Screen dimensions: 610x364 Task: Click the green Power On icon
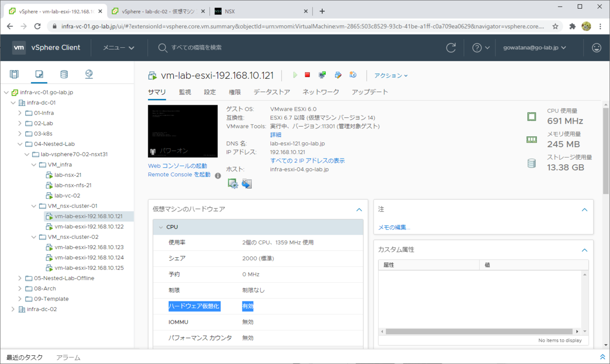[x=295, y=75]
